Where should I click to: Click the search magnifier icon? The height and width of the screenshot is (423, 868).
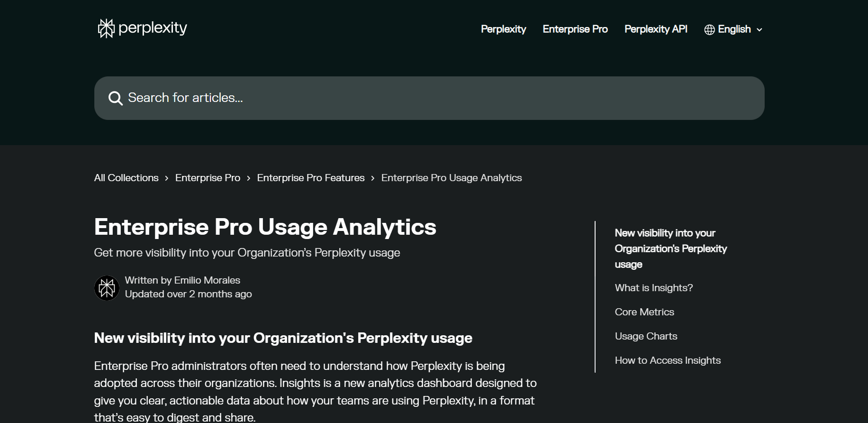[115, 98]
